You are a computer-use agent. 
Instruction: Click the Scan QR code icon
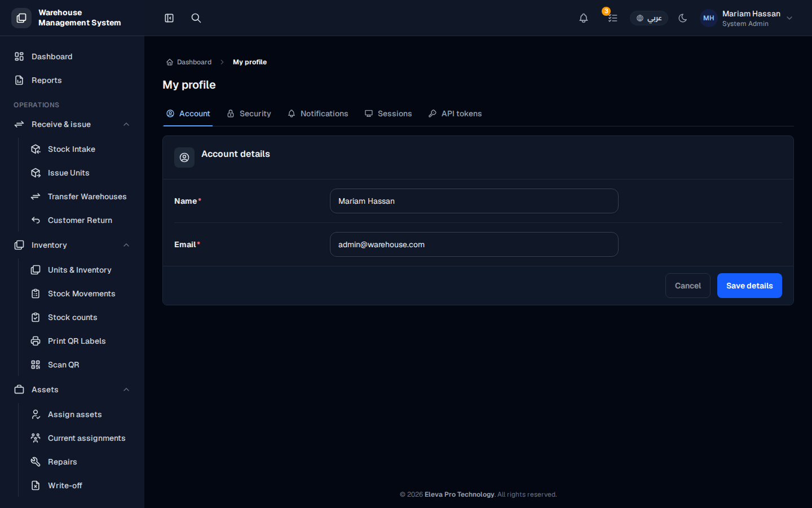pos(36,365)
